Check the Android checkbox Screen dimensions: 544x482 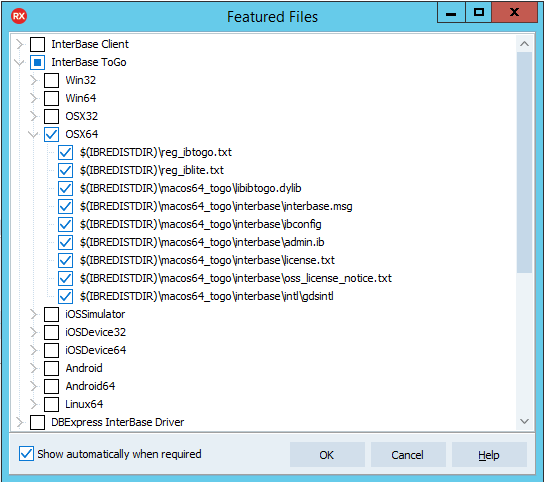coord(51,369)
